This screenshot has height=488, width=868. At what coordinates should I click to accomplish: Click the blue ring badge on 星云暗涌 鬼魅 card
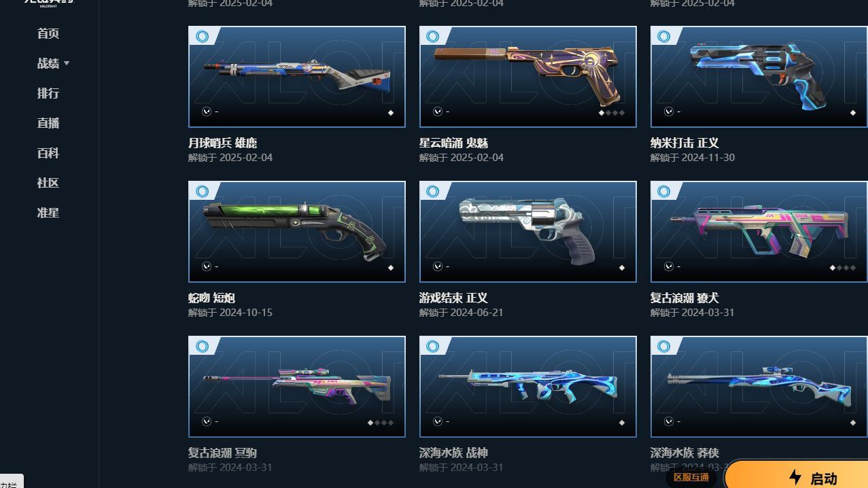coord(433,36)
